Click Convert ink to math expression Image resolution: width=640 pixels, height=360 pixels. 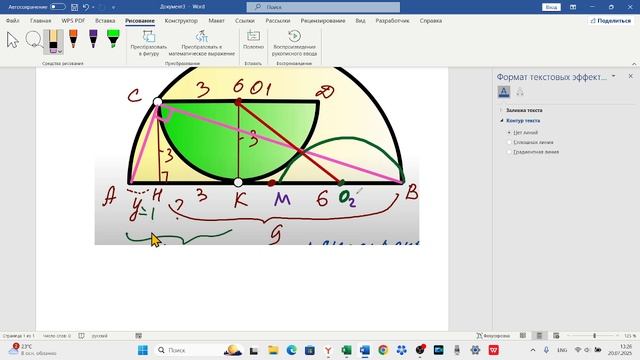[x=202, y=43]
